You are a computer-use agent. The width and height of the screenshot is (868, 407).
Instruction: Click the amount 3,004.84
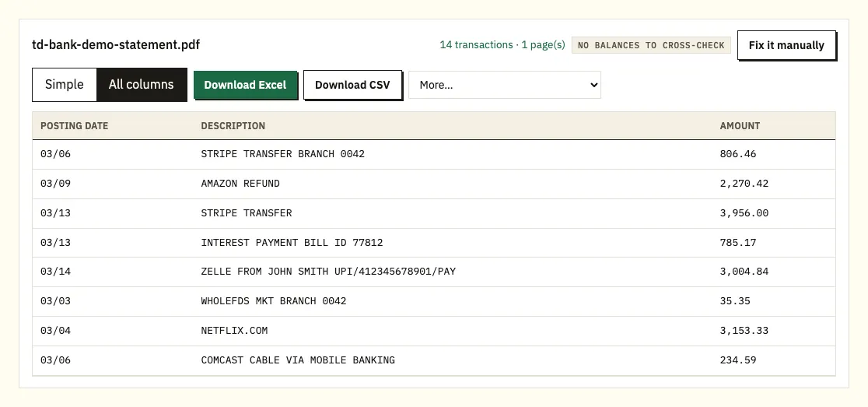tap(744, 272)
